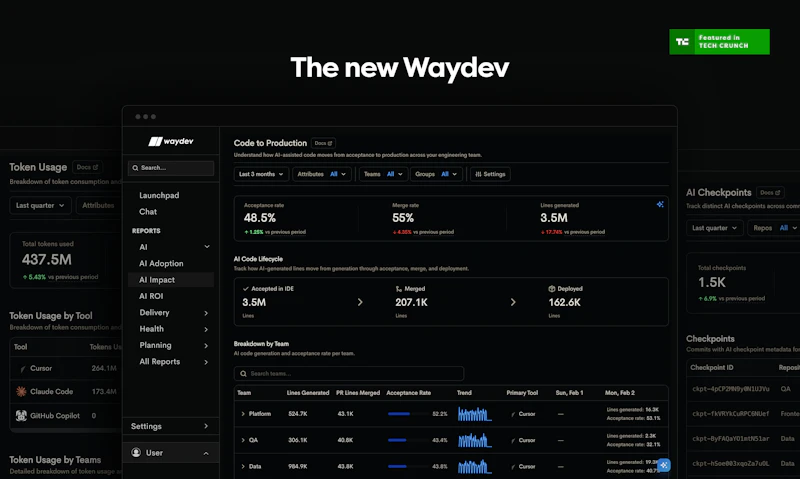Click the Primary Tool column header
Screen dimensions: 800x479
522,393
